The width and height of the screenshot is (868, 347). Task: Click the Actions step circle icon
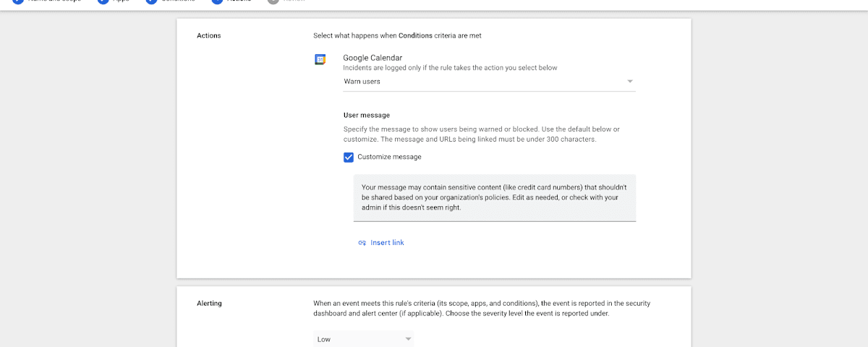coord(218,2)
